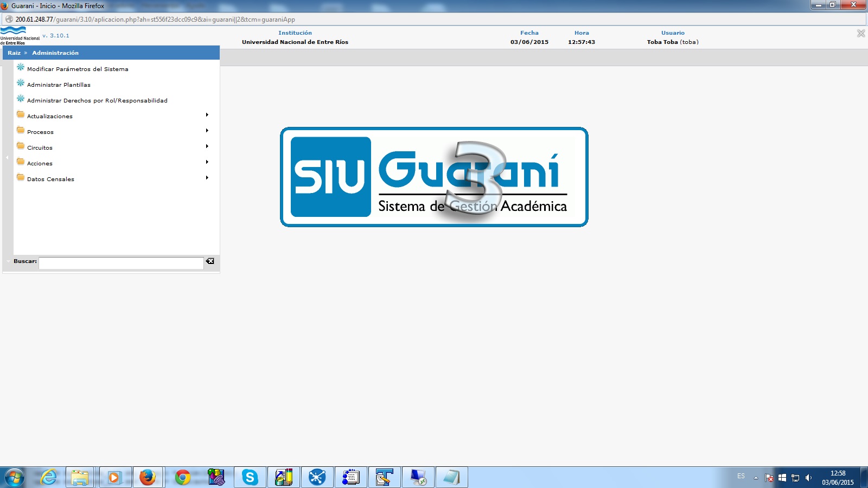Collapse the menu panel with left-edge arrow
The height and width of the screenshot is (488, 868).
(7, 157)
